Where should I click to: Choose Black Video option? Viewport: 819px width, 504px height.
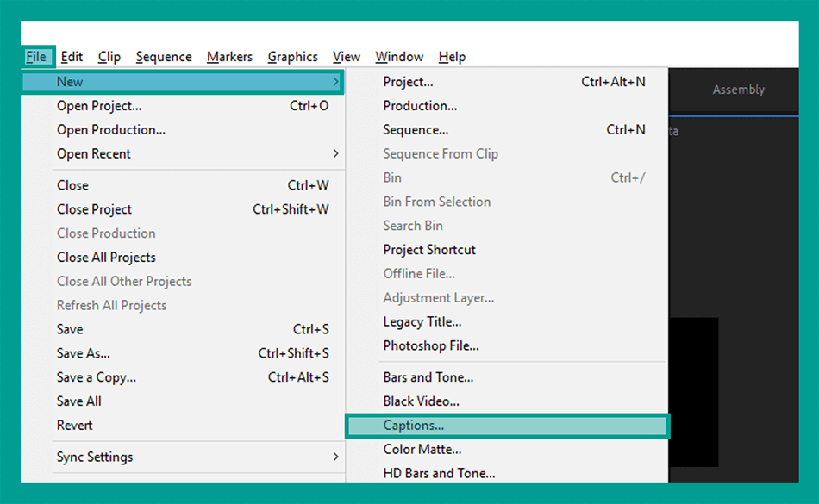(507, 401)
